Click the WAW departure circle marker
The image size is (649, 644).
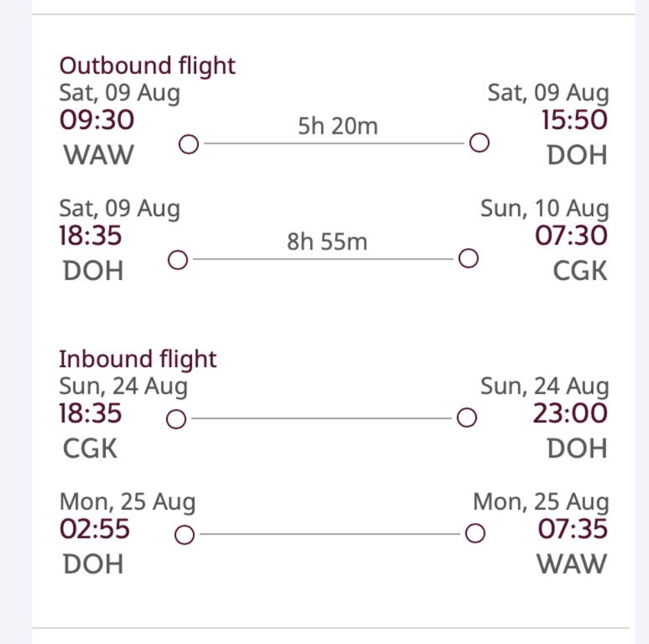pyautogui.click(x=189, y=144)
